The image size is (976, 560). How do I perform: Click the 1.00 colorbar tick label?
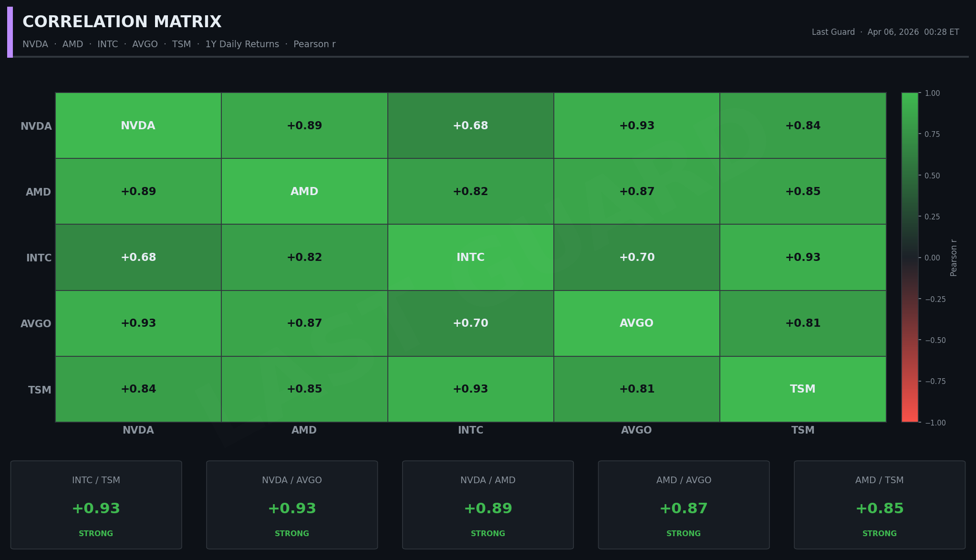point(932,93)
